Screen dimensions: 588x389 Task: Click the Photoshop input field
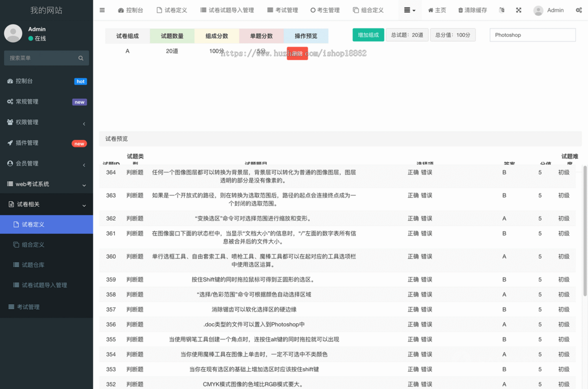coord(532,35)
